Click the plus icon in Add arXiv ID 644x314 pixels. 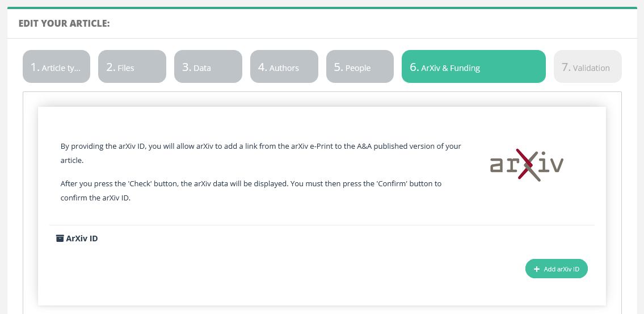(x=536, y=269)
